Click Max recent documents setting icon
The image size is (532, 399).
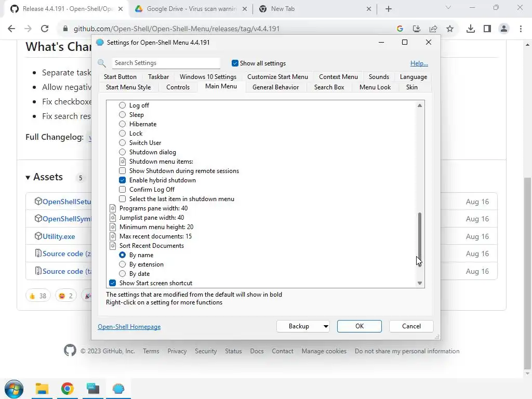pyautogui.click(x=113, y=236)
